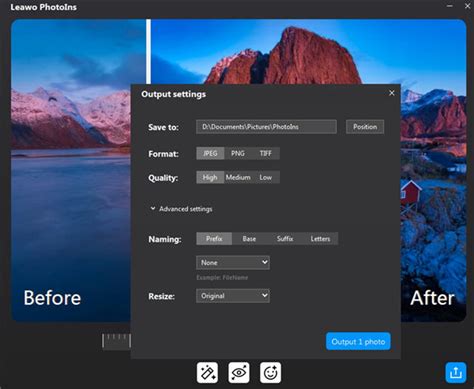The image size is (474, 389).
Task: Select the eye enhancement icon
Action: [x=239, y=373]
